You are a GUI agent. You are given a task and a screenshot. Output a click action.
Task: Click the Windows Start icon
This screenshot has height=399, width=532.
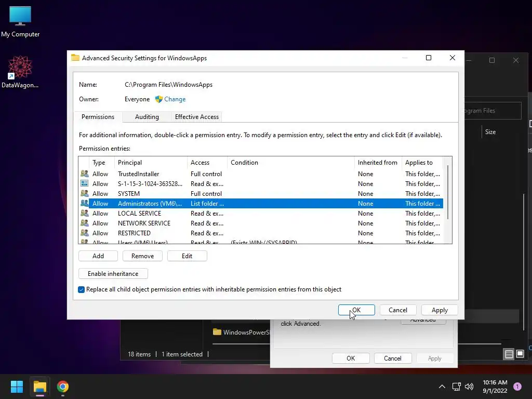point(17,387)
